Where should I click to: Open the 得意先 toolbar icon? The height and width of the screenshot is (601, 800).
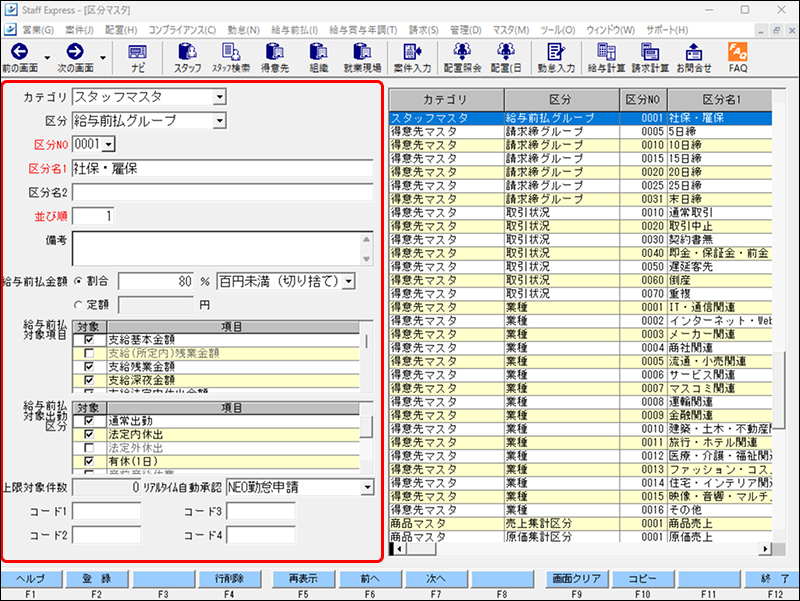point(275,53)
